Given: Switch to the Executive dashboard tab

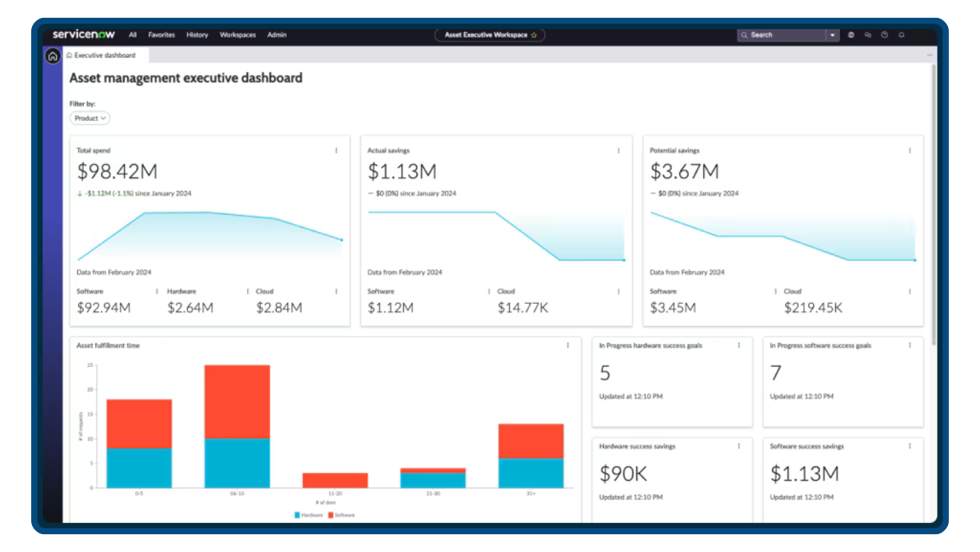Looking at the screenshot, I should (104, 55).
